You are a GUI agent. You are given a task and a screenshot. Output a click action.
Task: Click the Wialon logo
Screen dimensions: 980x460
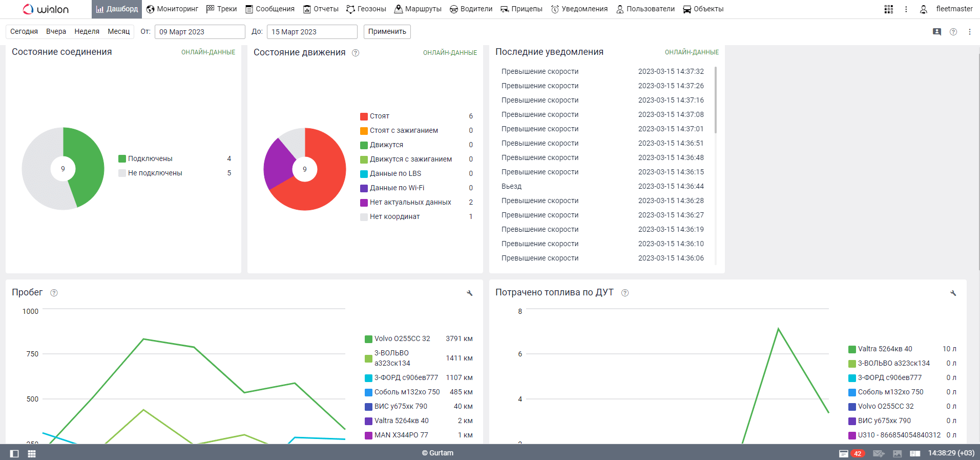(x=46, y=9)
